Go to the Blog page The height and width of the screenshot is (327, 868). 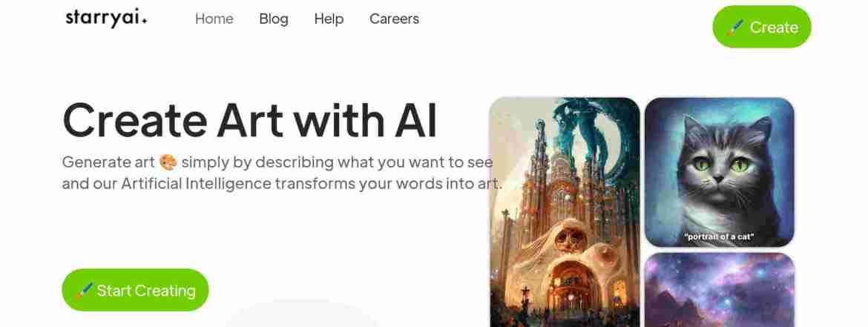[274, 19]
